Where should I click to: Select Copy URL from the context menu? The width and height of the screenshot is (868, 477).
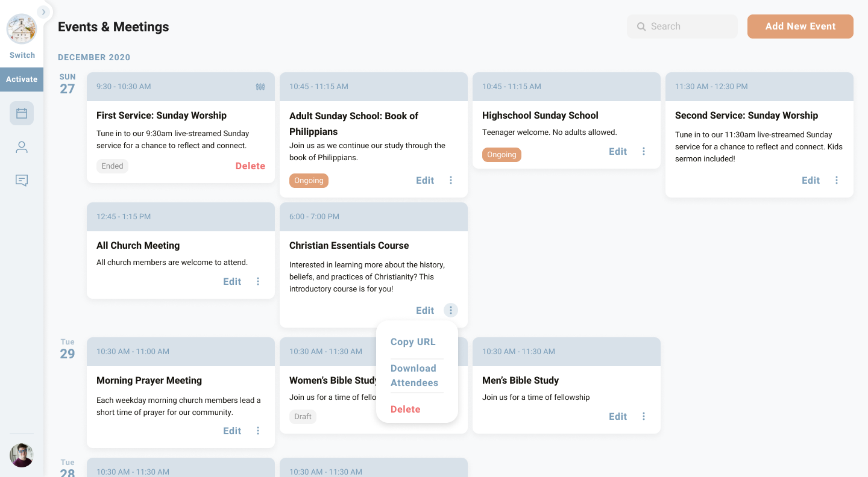click(413, 341)
